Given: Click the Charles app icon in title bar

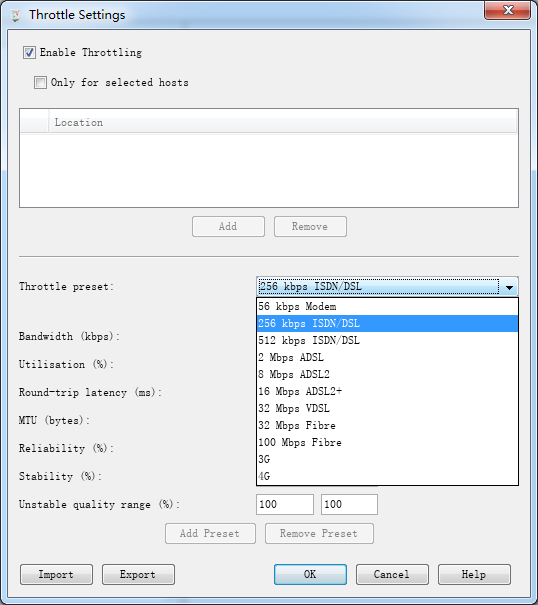Looking at the screenshot, I should [x=15, y=15].
